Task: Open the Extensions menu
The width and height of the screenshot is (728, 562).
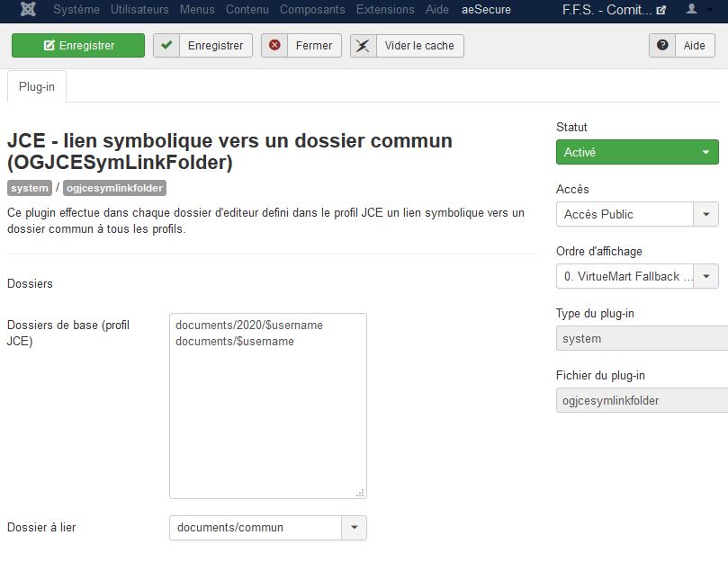Action: coord(385,9)
